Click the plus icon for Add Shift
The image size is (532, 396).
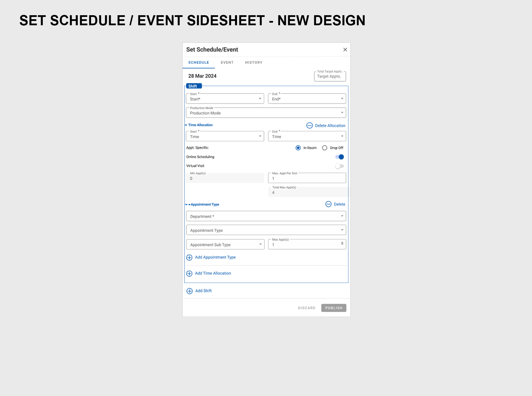[190, 291]
